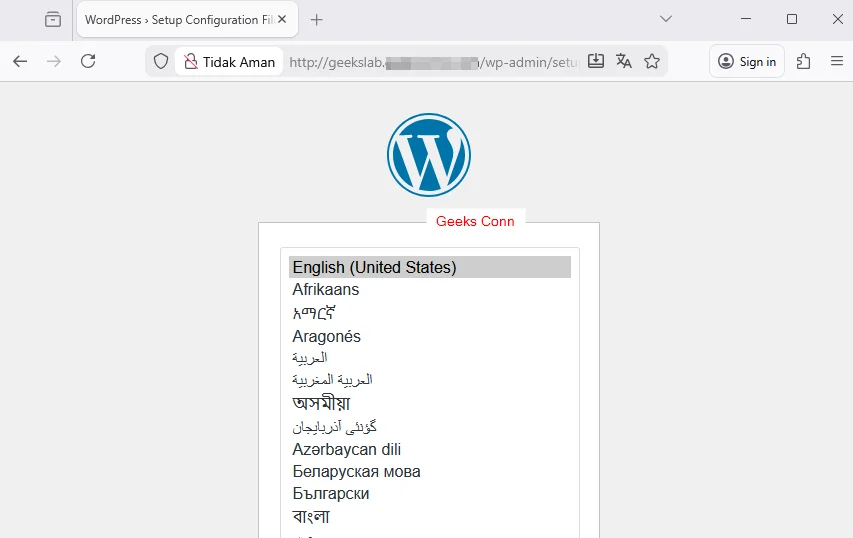The width and height of the screenshot is (853, 538).
Task: Close the WordPress Setup Configuration tab
Action: pyautogui.click(x=282, y=19)
